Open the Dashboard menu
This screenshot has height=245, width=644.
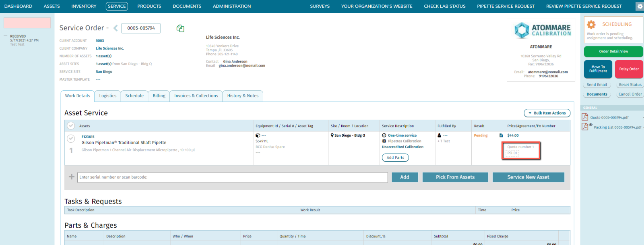tap(18, 6)
